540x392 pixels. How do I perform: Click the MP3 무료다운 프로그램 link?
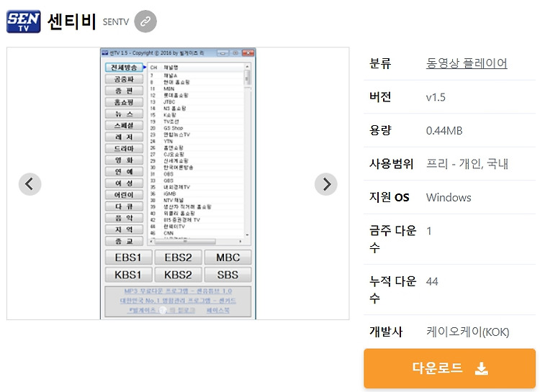pos(178,291)
